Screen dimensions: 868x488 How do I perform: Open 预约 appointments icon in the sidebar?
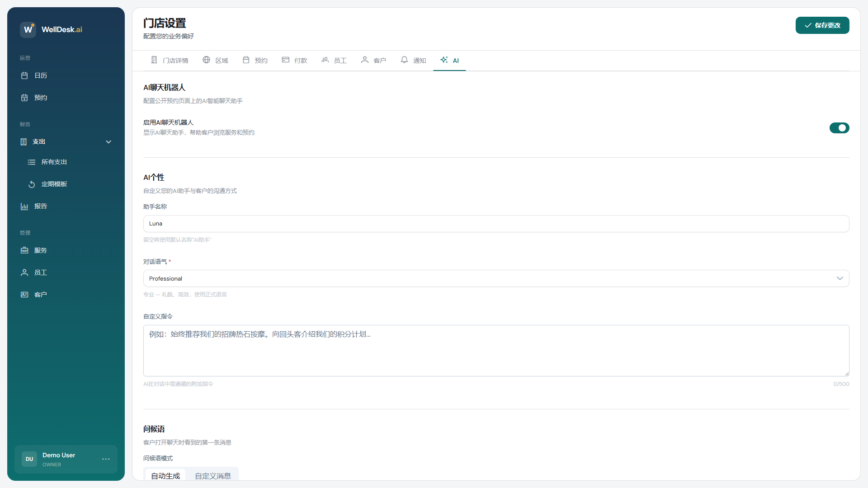pyautogui.click(x=24, y=98)
